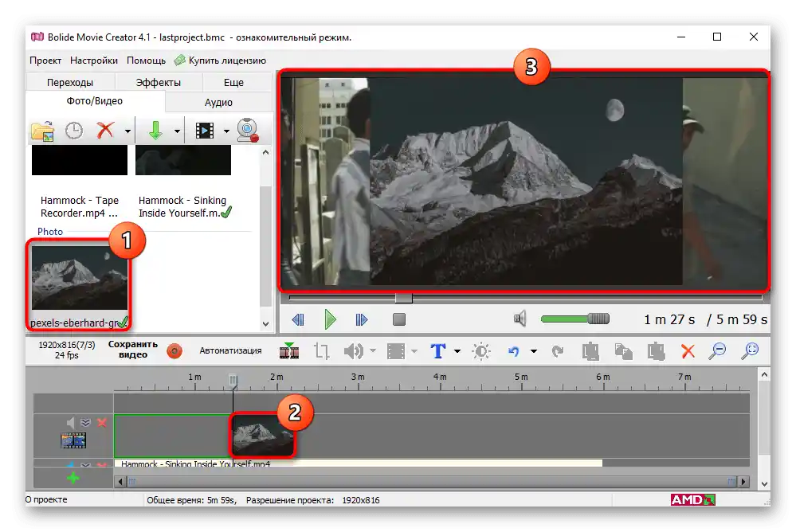Open the filmstrip icon dropdown arrow
Screen dimensions: 796x532
(226, 131)
